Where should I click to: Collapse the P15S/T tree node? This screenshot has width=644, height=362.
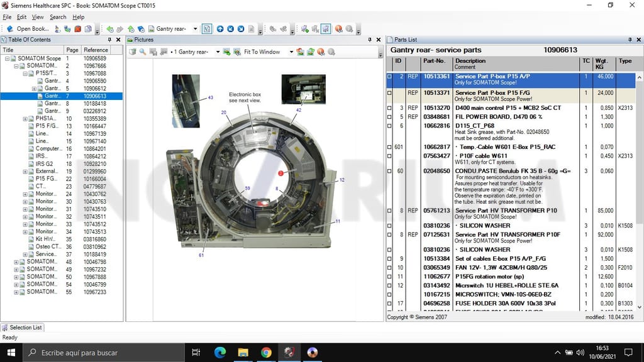[25, 74]
